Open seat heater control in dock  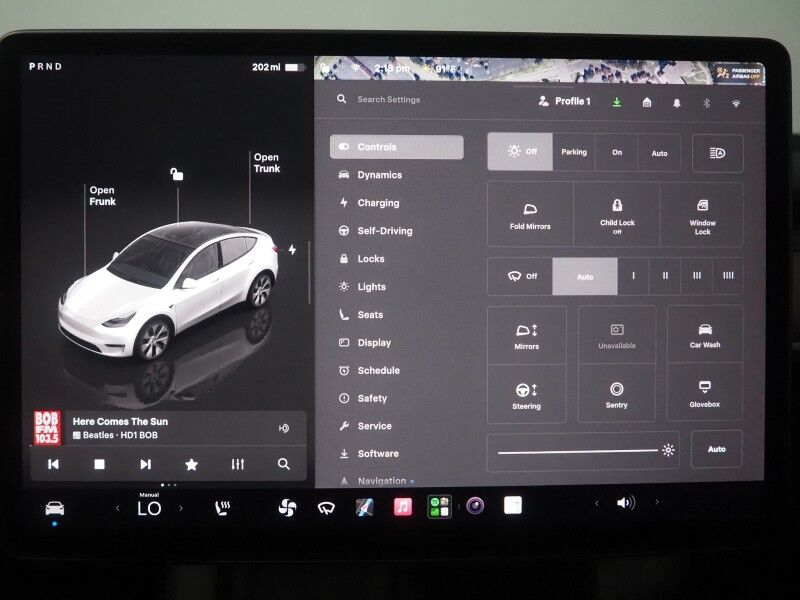point(222,508)
